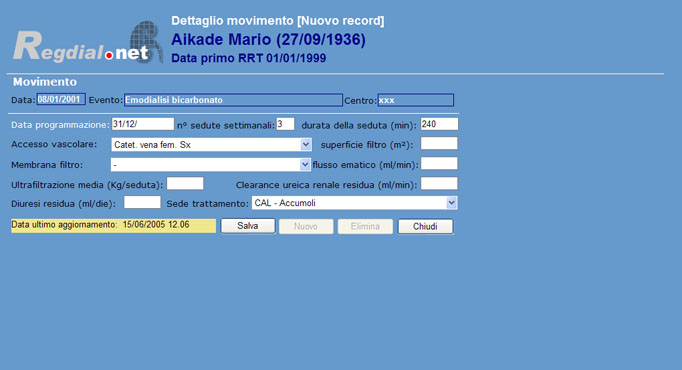
Task: Click the n° sedute settimanali field
Action: tap(285, 124)
